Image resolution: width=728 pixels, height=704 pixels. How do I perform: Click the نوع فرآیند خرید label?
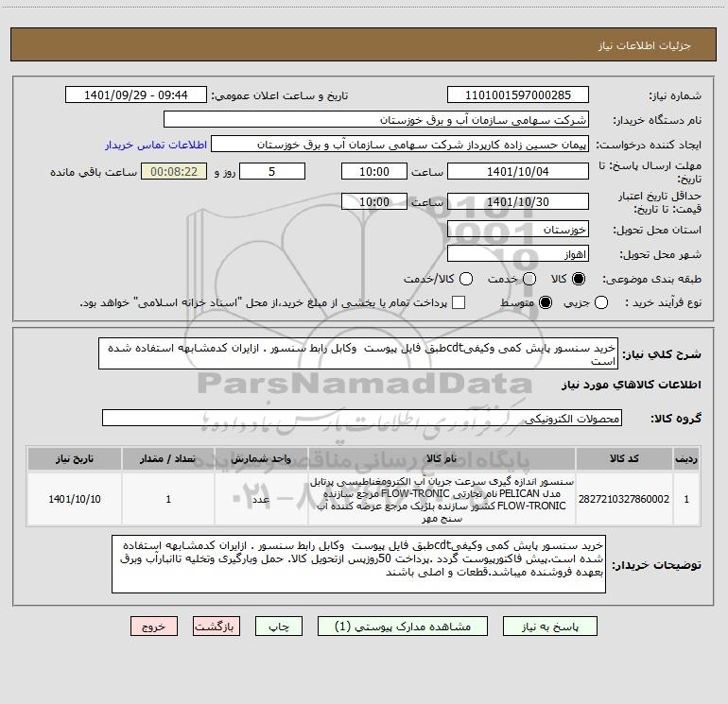(x=663, y=302)
